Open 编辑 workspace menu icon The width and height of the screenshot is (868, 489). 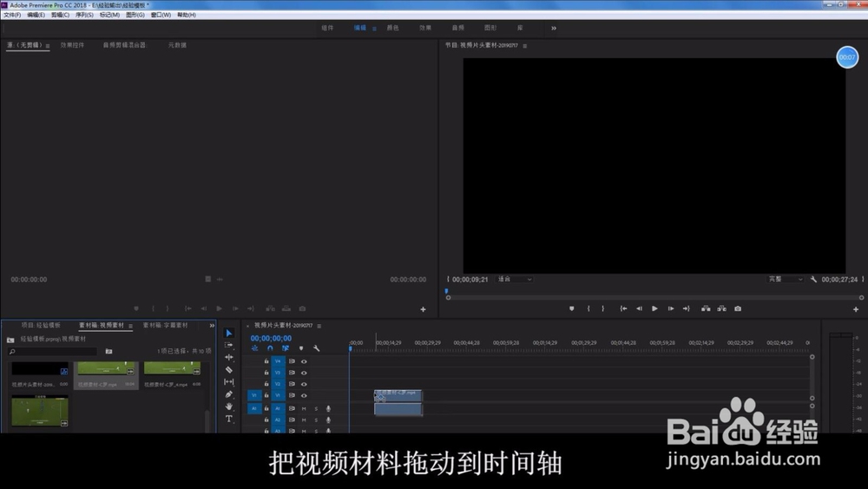374,29
